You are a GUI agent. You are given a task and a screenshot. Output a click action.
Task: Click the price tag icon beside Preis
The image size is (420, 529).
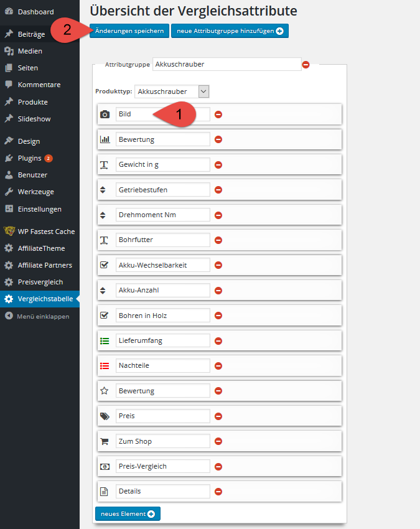[105, 416]
